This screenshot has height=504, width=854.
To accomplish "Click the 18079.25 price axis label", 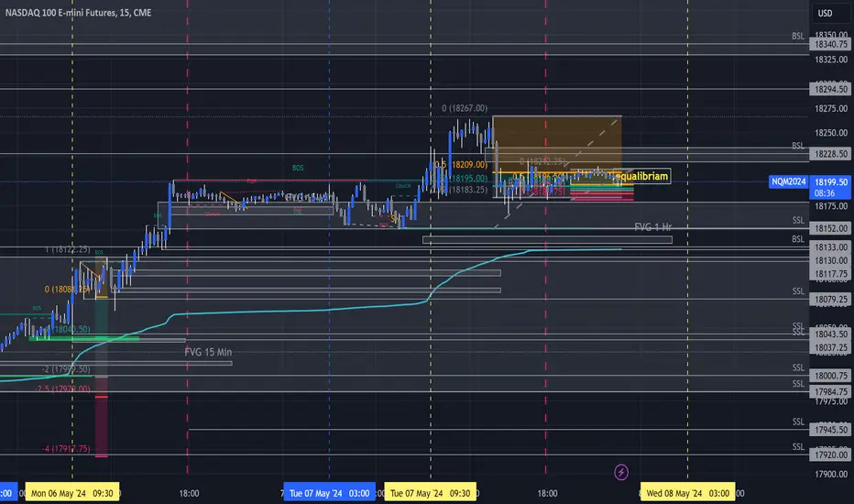I will [830, 300].
